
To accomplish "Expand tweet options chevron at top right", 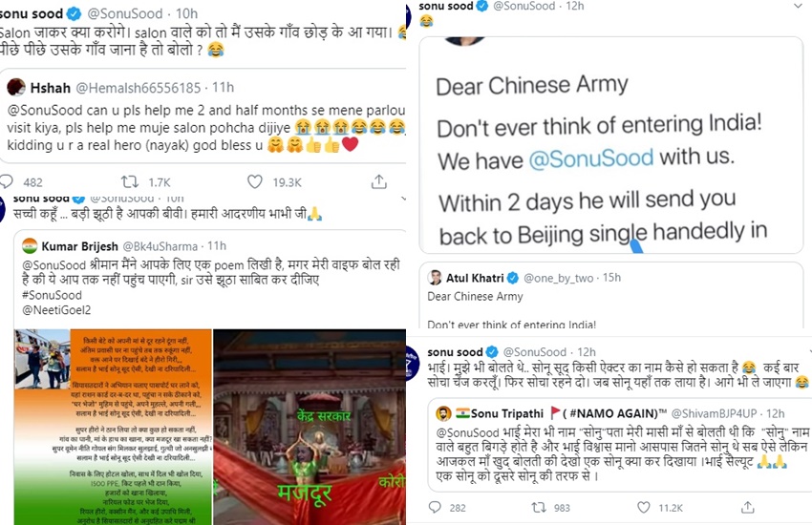I will point(798,7).
